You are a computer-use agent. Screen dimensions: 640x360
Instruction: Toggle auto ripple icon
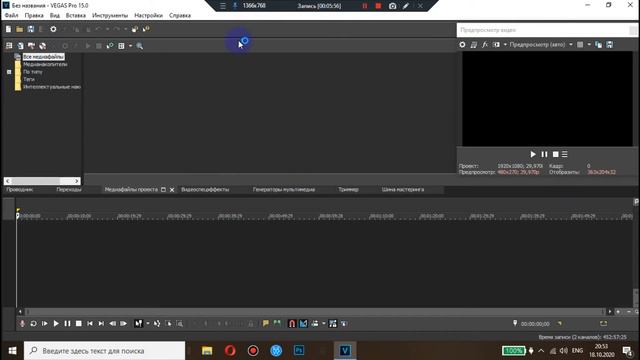tap(315, 324)
